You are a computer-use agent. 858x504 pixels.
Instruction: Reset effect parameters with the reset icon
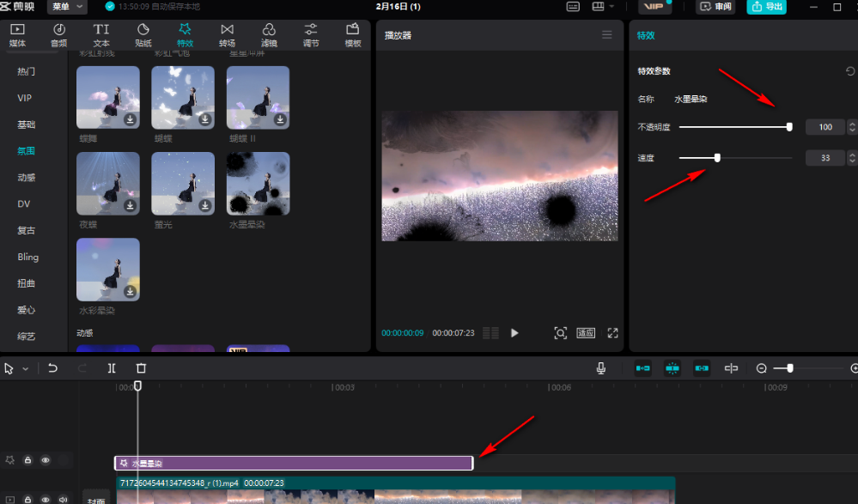click(x=849, y=71)
